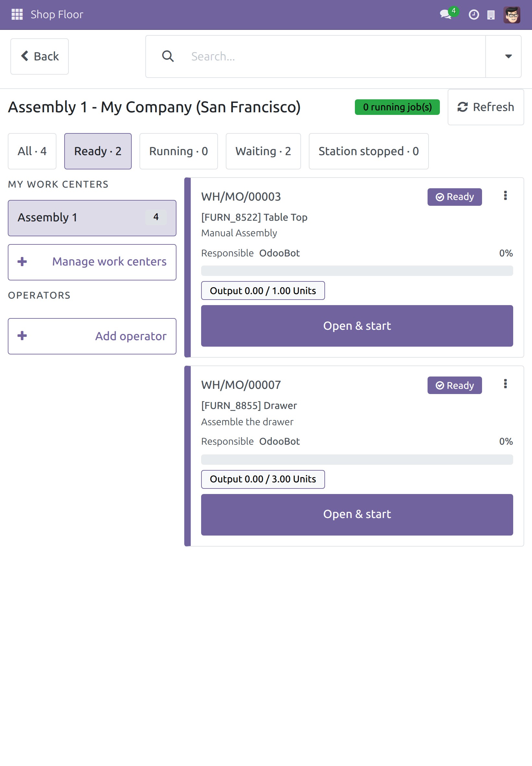The image size is (532, 766).
Task: Open & start the Table Top work order
Action: (357, 326)
